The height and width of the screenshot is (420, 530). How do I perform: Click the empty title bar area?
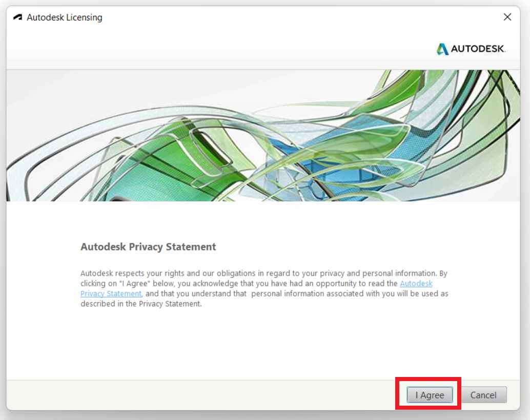tap(282, 17)
